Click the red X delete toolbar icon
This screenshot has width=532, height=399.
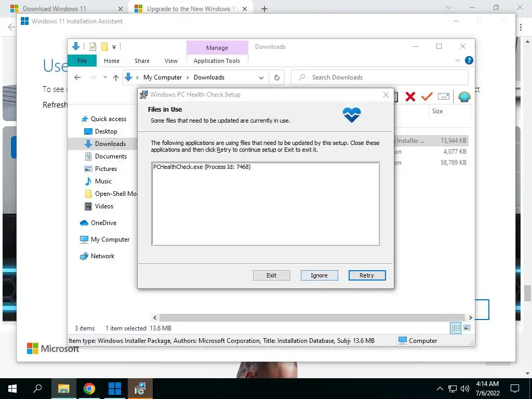tap(410, 97)
